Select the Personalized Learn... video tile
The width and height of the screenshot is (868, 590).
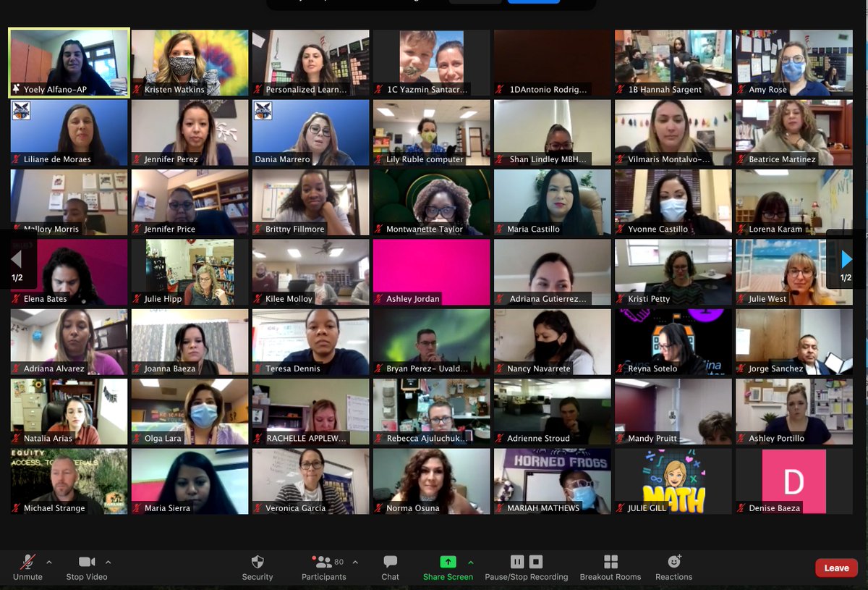click(310, 62)
